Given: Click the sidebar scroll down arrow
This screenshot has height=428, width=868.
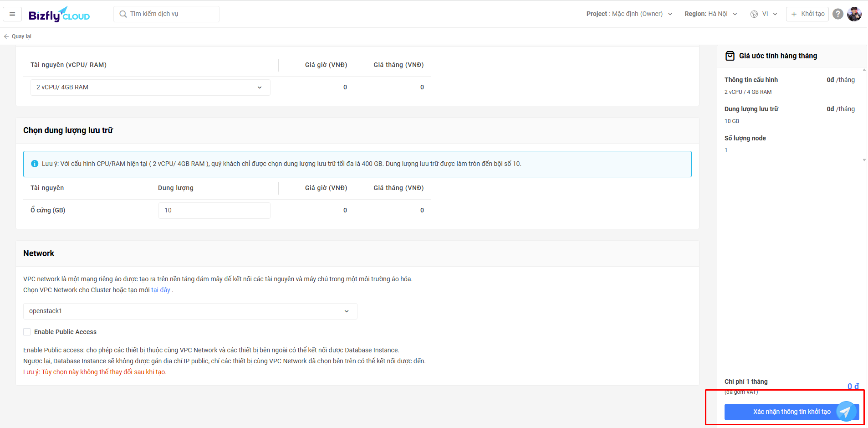Looking at the screenshot, I should click(x=864, y=160).
